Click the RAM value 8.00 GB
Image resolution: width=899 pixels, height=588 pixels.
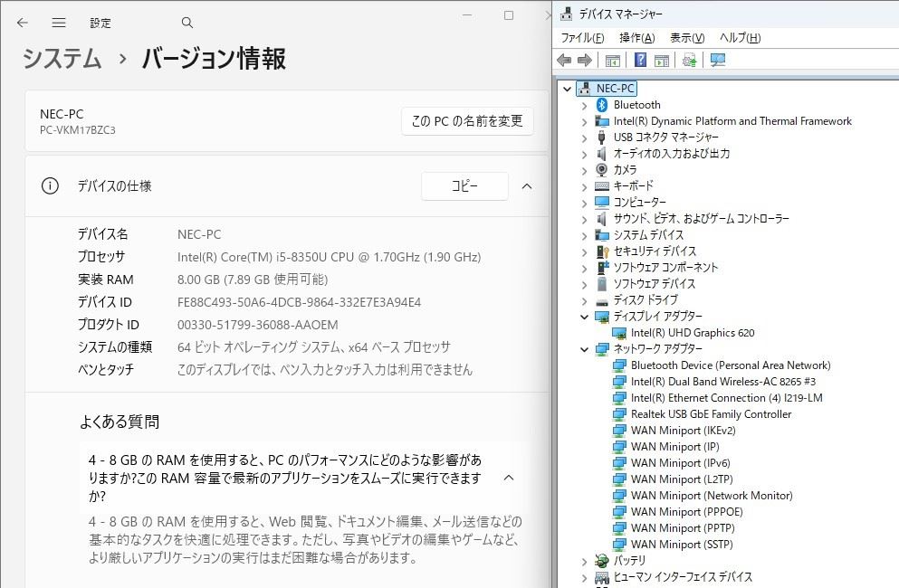coord(253,280)
